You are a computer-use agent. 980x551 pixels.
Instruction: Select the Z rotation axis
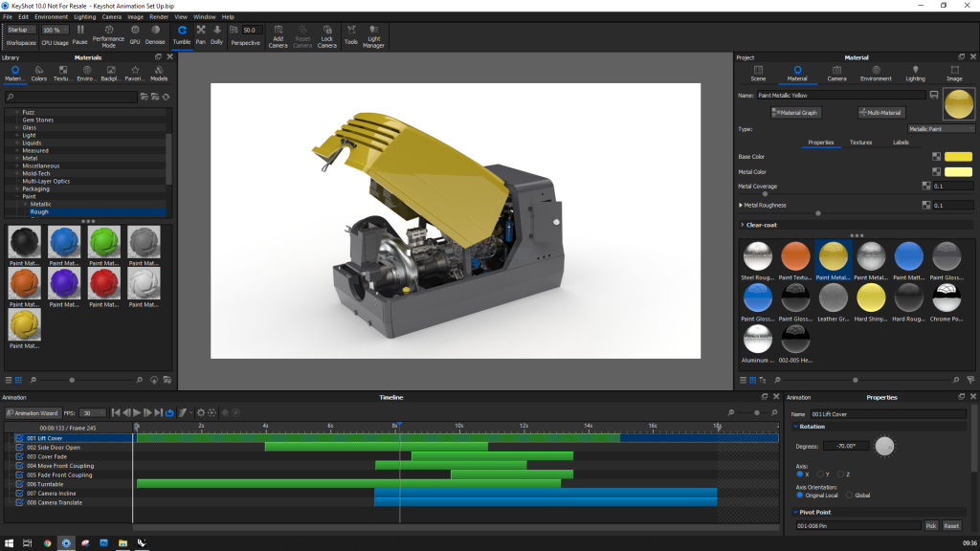(x=840, y=474)
